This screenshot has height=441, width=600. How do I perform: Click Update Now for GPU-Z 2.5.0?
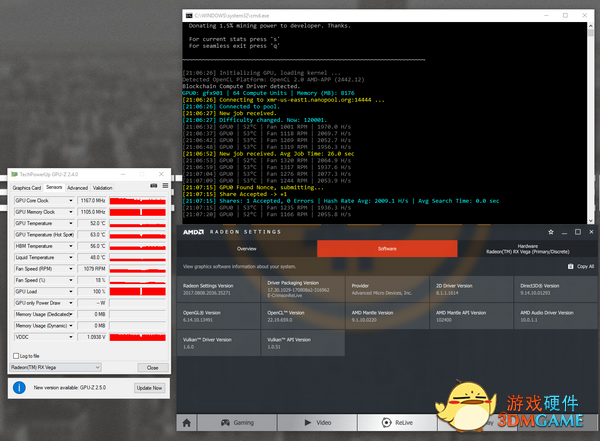(x=150, y=388)
